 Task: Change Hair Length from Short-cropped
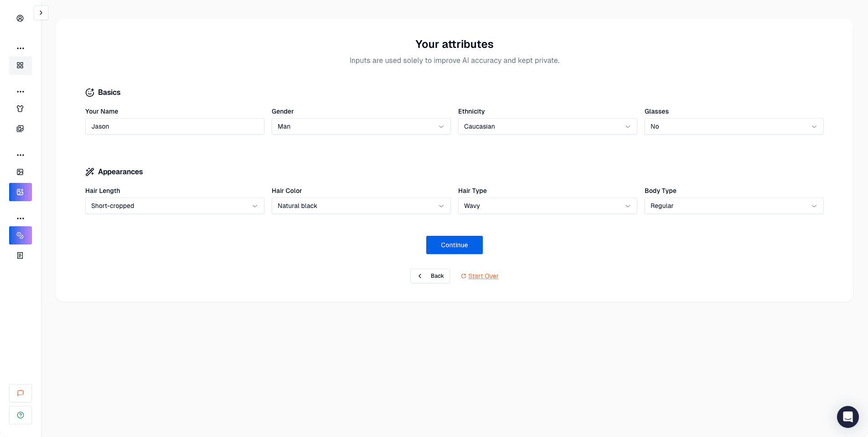pos(174,206)
